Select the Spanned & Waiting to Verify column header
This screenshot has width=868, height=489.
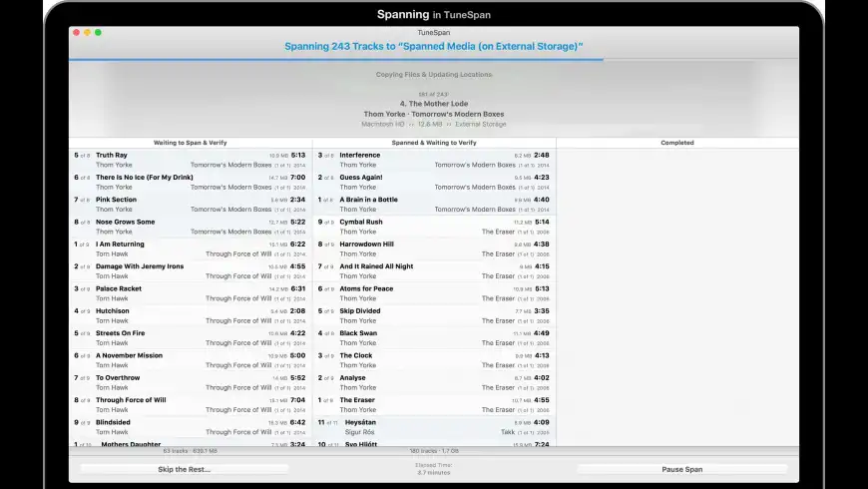(x=434, y=143)
